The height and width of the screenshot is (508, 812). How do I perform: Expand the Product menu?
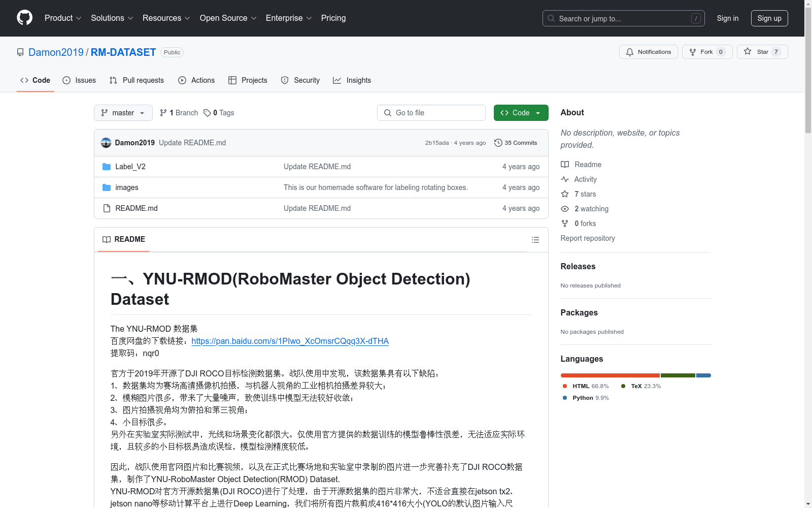point(63,18)
